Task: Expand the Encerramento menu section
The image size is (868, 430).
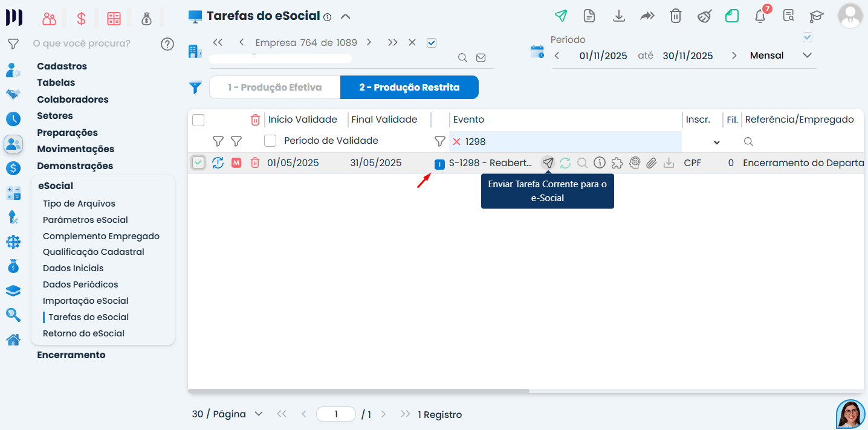Action: (71, 355)
